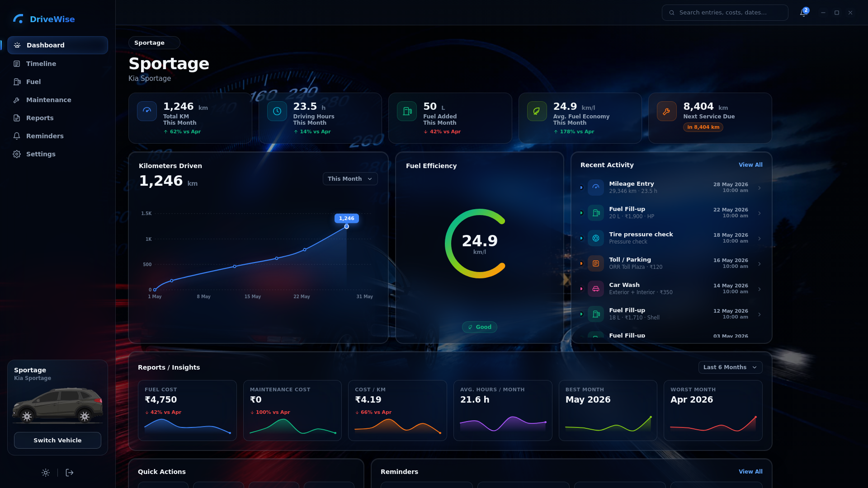Focus the search entries input field
Screen dimensions: 868x488
click(725, 13)
